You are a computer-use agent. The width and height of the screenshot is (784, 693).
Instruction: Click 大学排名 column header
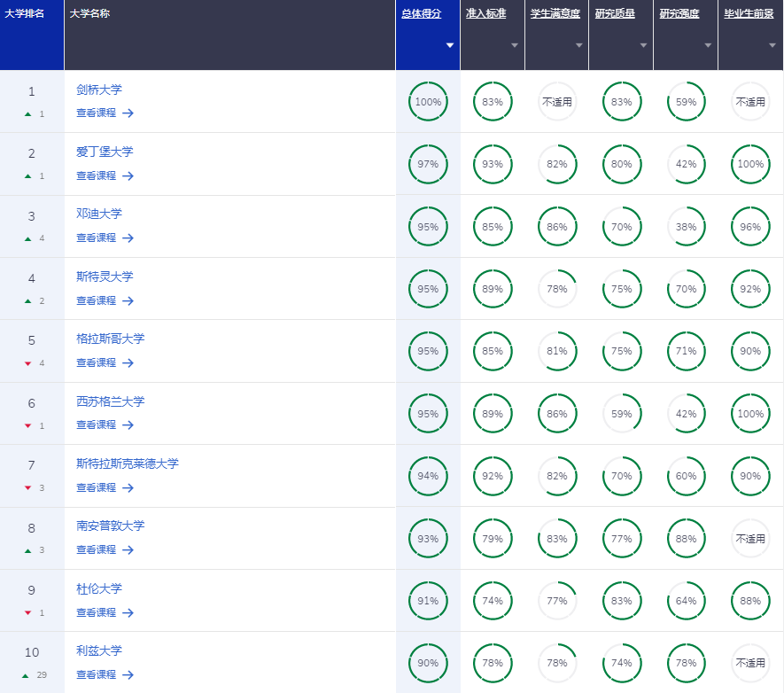[x=32, y=35]
